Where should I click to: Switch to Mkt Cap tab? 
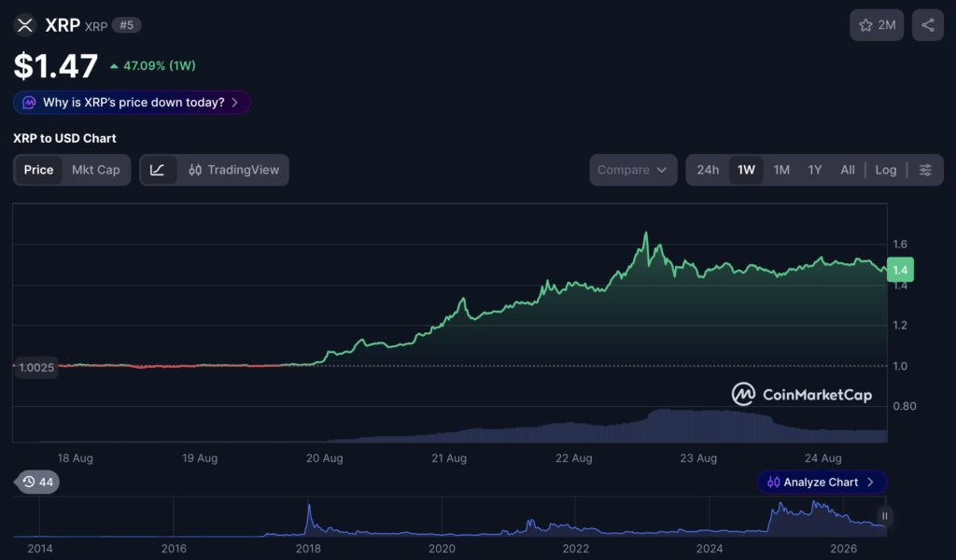coord(96,170)
